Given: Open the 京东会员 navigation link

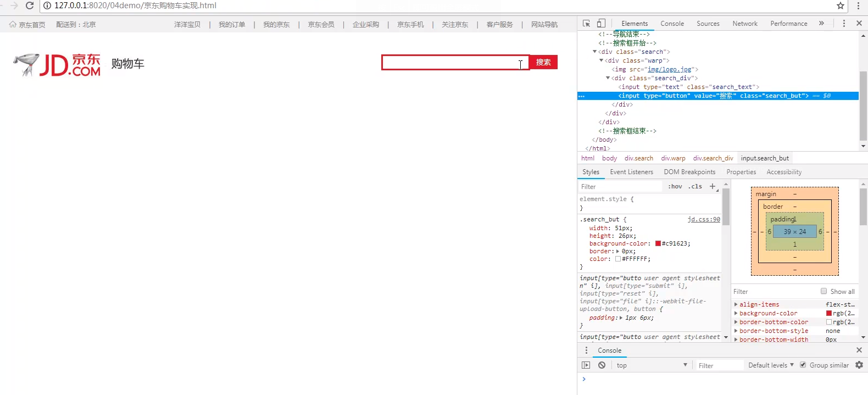Looking at the screenshot, I should (321, 24).
